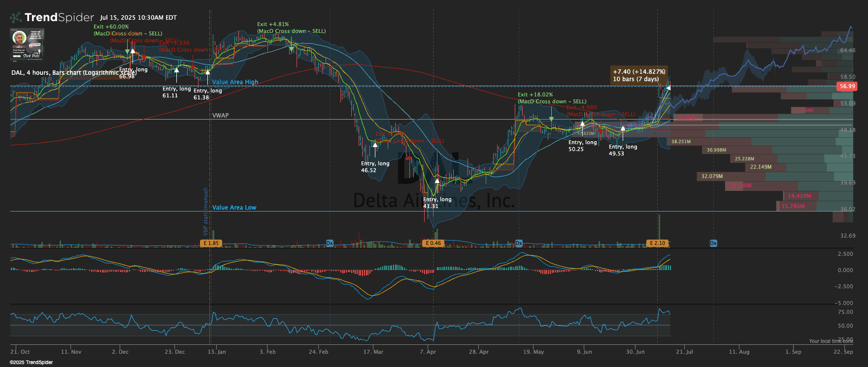Click the Entry, long 46.52 label
Screen dimensions: 868x367
point(375,167)
